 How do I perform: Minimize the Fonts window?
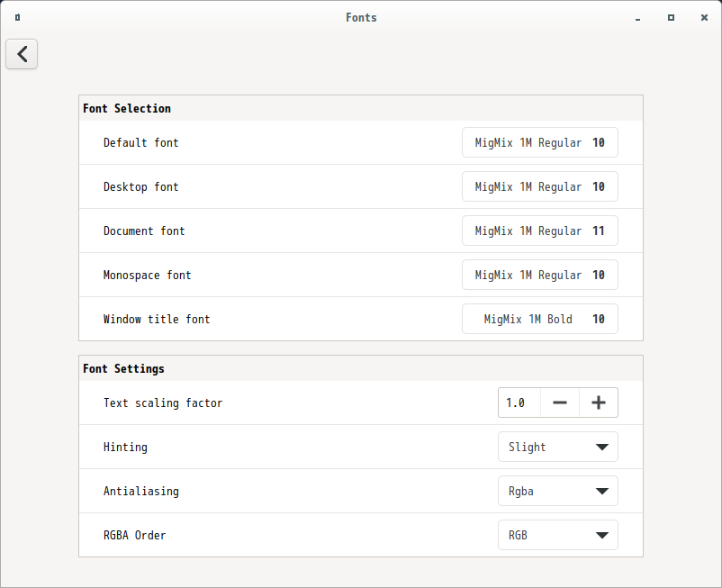pos(637,17)
